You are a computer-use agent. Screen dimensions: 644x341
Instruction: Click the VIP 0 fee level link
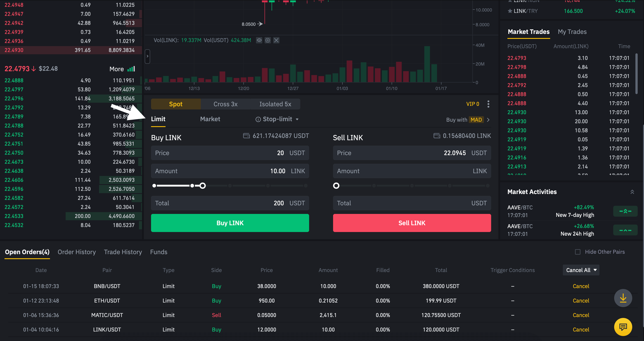(473, 104)
